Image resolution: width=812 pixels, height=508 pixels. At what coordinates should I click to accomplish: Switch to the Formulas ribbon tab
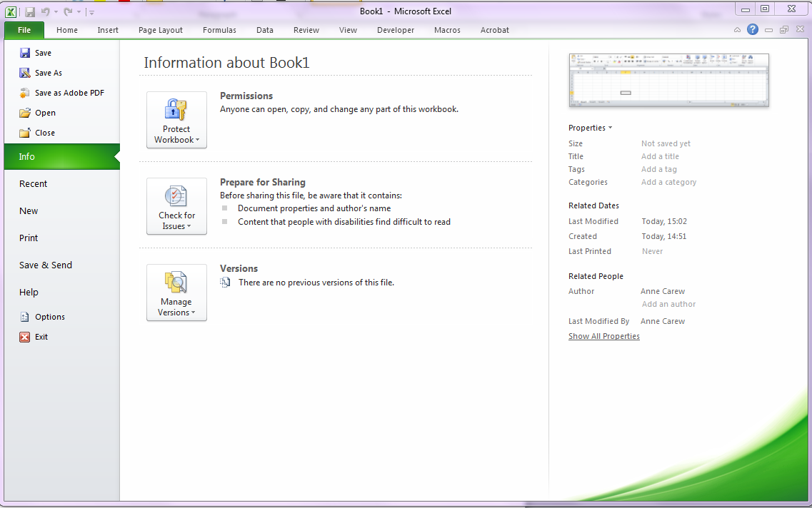219,30
